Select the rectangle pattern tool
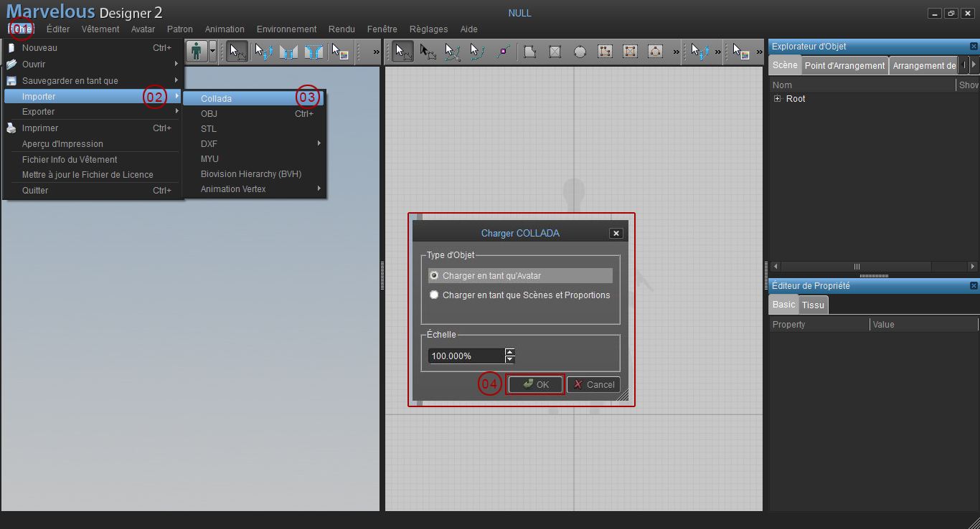Screen dimensions: 980x529 click(555, 52)
